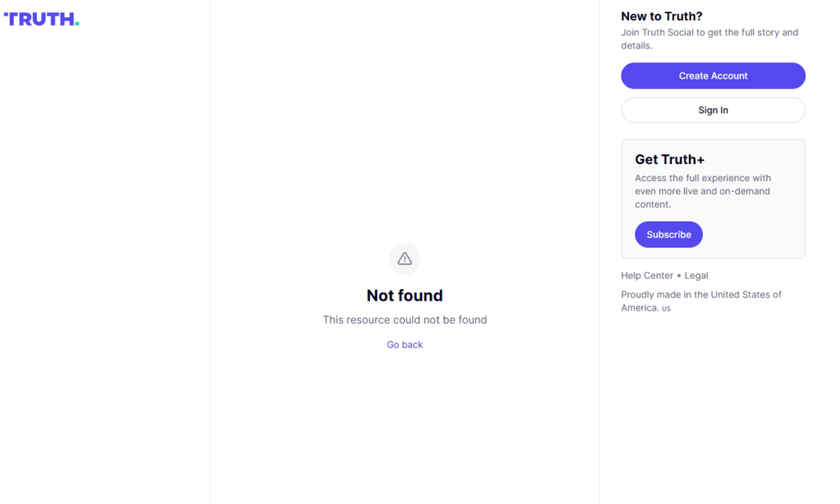Image resolution: width=840 pixels, height=504 pixels.
Task: Click the dot separator beside Help Center
Action: [x=679, y=276]
